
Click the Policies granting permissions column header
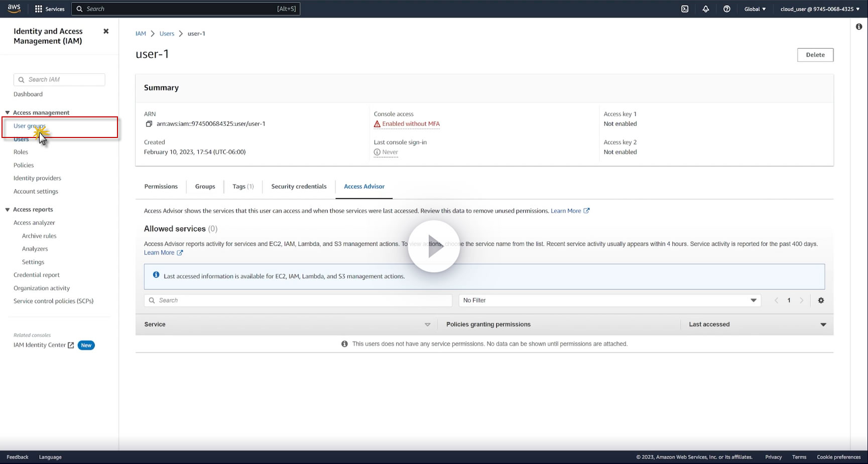pos(488,325)
